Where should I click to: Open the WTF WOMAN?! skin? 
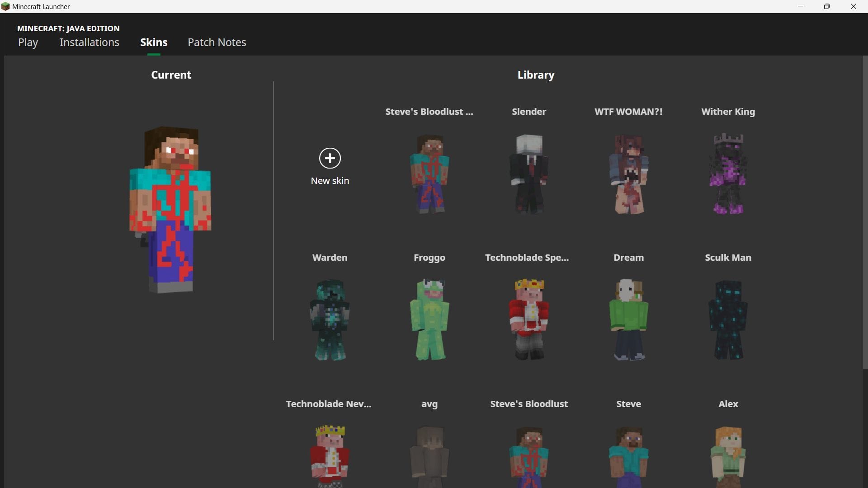pyautogui.click(x=628, y=174)
